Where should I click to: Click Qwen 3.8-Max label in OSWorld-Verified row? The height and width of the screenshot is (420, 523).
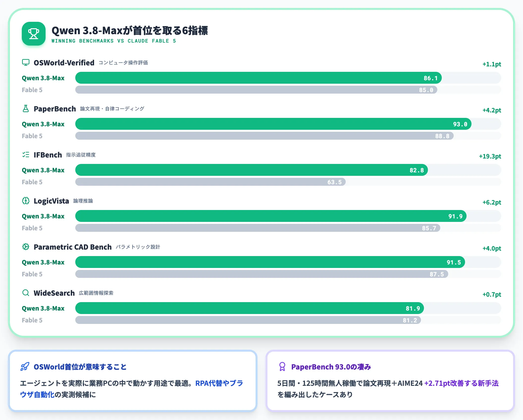[43, 78]
